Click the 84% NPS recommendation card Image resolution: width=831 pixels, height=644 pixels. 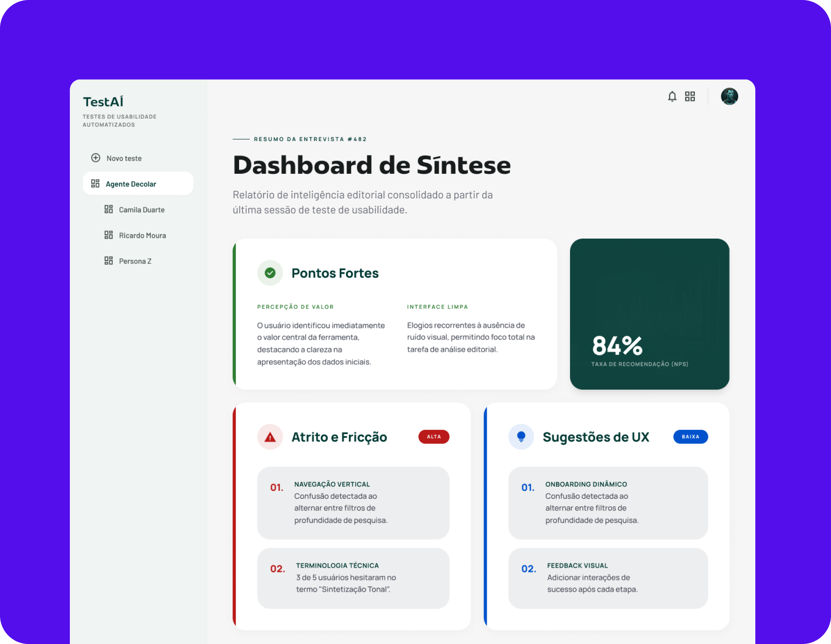tap(650, 314)
